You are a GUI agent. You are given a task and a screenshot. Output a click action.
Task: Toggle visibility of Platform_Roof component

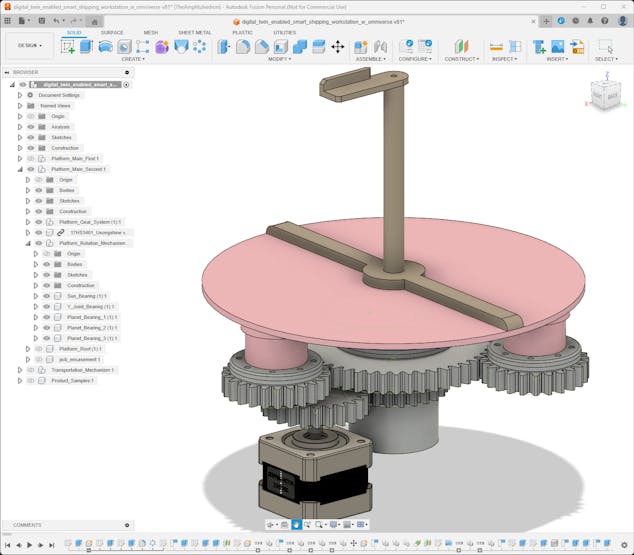click(x=38, y=349)
